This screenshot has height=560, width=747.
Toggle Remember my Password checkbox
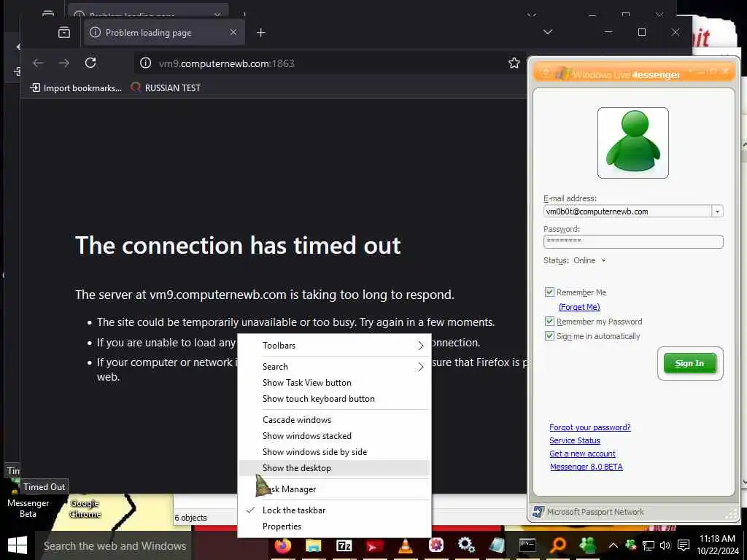(x=549, y=322)
